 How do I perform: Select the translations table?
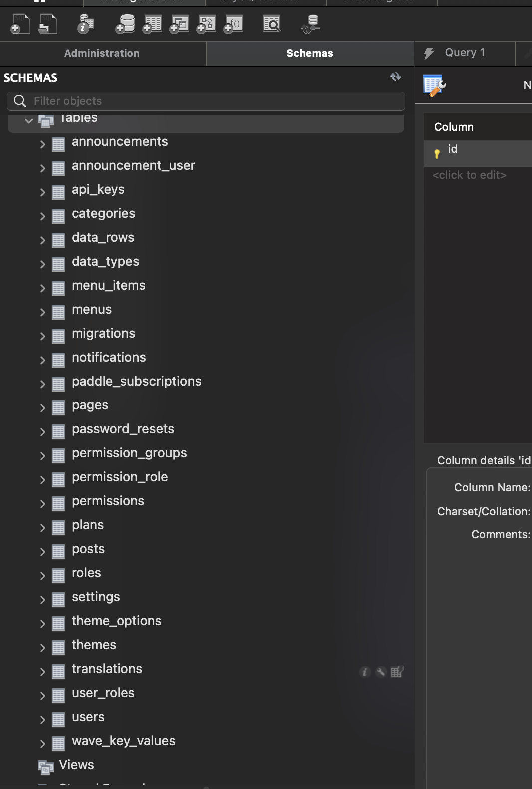point(107,669)
